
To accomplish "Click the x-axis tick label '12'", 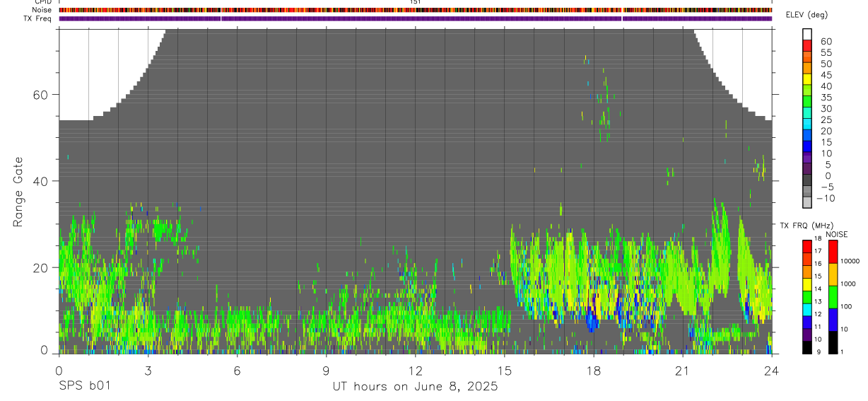I will click(x=415, y=370).
